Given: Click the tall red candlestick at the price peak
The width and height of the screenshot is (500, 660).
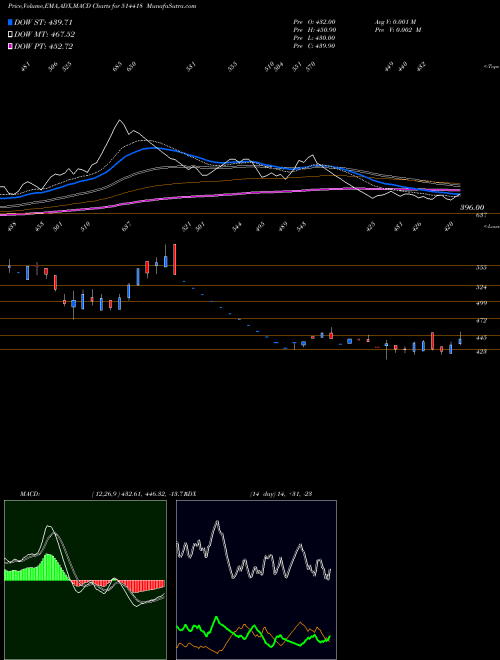Looking at the screenshot, I should [x=174, y=259].
